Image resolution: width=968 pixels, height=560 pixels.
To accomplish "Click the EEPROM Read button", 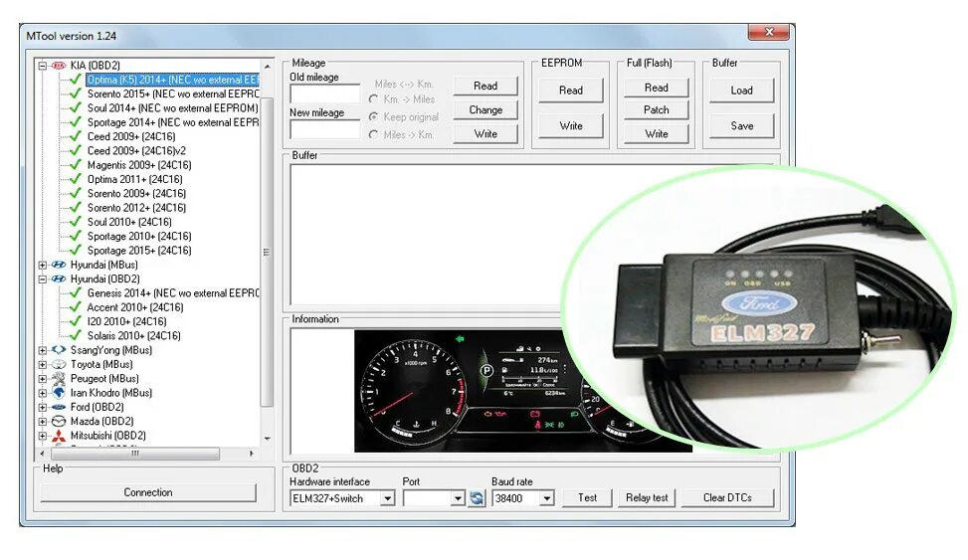I will click(571, 91).
